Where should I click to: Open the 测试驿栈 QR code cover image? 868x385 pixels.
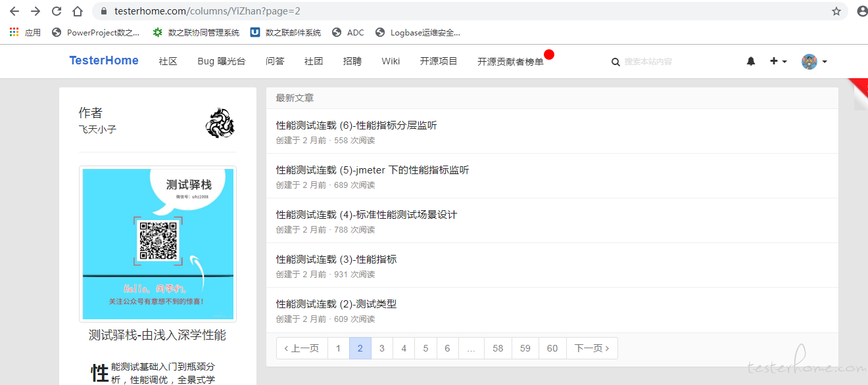tap(158, 244)
